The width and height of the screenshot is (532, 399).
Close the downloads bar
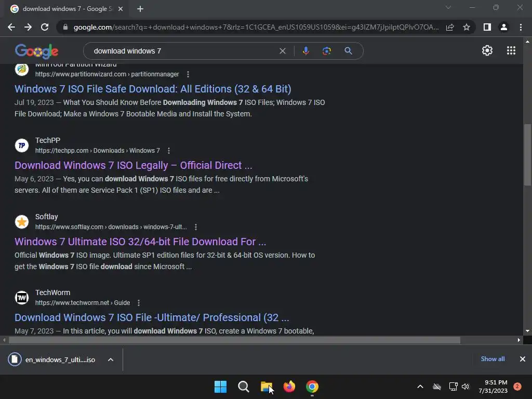point(523,358)
